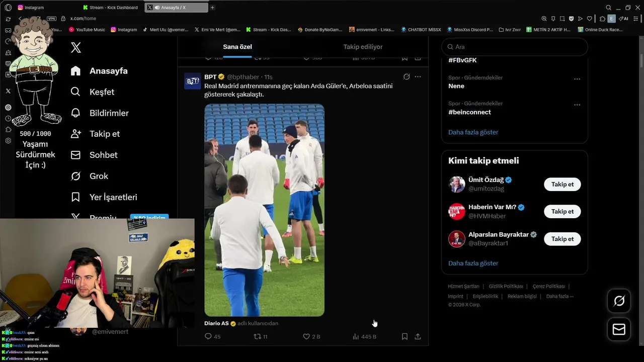The width and height of the screenshot is (644, 362).
Task: Show more follow suggestions below Alparslan Bayraktar
Action: tap(473, 263)
